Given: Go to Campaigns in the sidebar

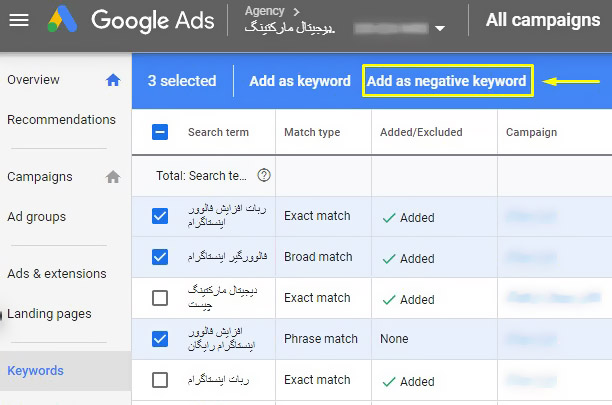Looking at the screenshot, I should pyautogui.click(x=40, y=177).
